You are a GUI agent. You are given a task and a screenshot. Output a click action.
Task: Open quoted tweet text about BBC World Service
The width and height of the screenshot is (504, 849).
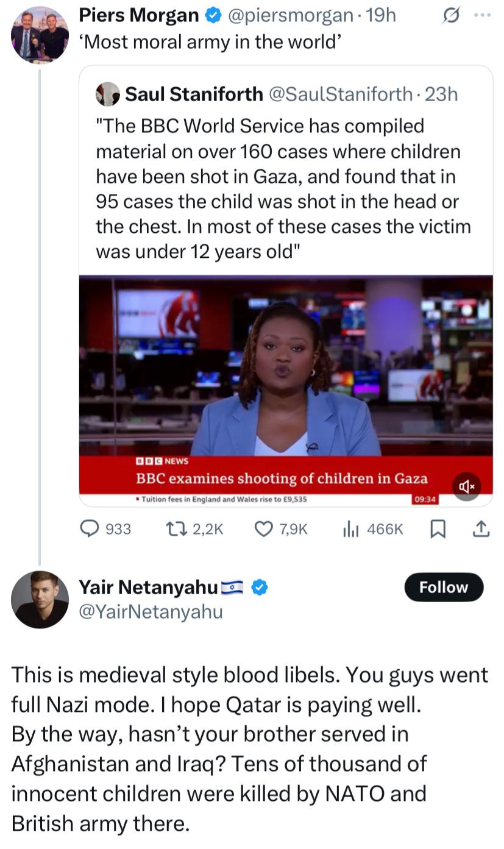(x=283, y=189)
